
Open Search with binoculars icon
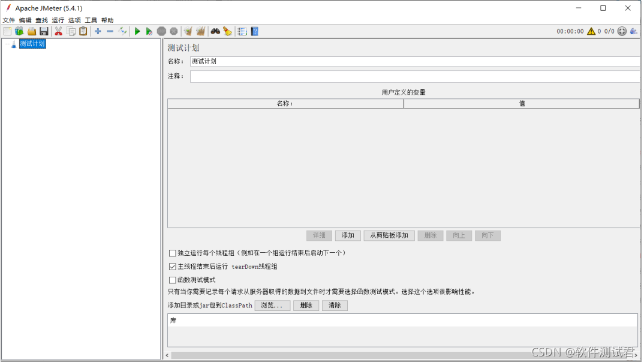click(x=215, y=31)
